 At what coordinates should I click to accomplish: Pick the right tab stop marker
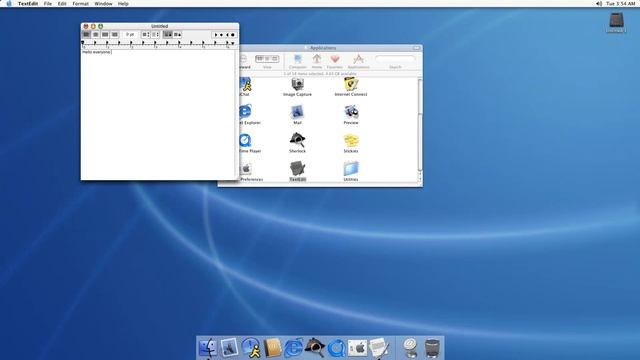click(x=227, y=35)
